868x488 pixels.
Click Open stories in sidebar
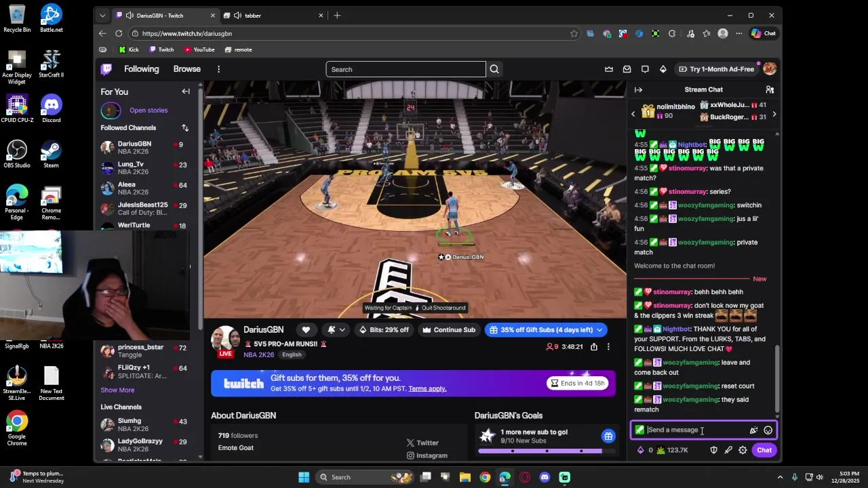[x=149, y=110]
